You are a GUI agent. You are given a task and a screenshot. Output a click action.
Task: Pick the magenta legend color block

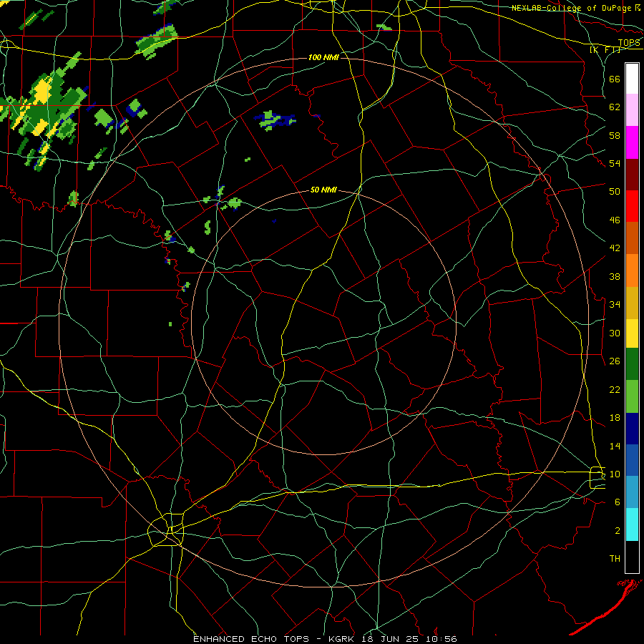click(x=632, y=142)
